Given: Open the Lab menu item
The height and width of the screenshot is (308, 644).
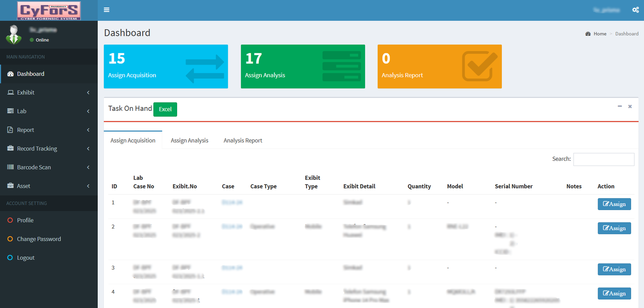Looking at the screenshot, I should (49, 111).
